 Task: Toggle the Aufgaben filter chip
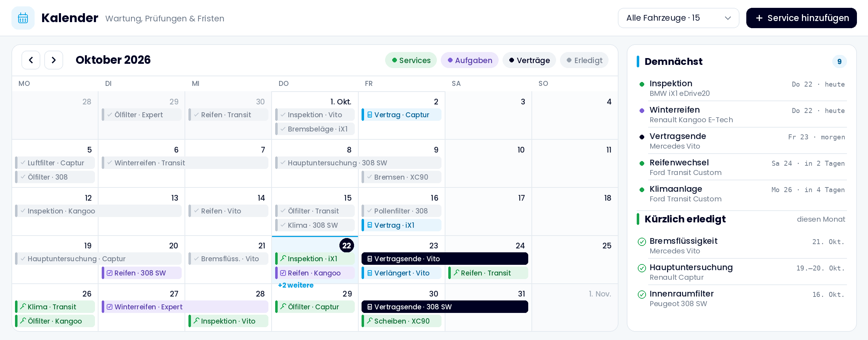470,60
